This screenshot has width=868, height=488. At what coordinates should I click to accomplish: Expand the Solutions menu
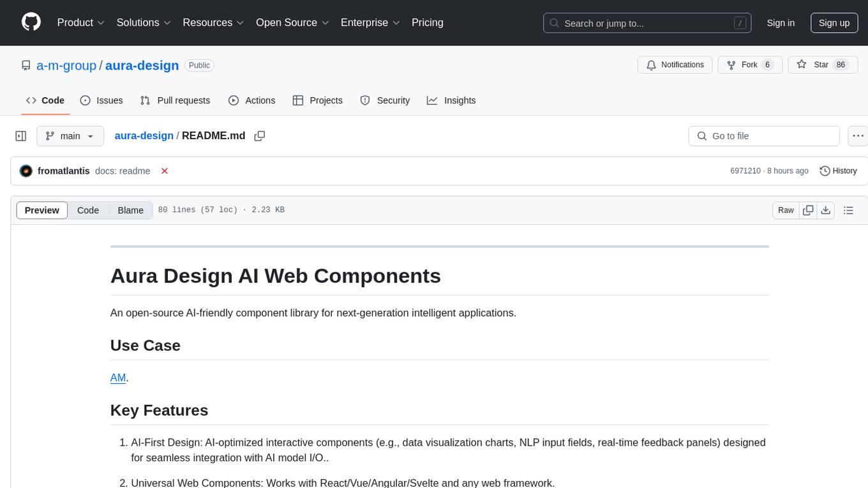coord(144,22)
